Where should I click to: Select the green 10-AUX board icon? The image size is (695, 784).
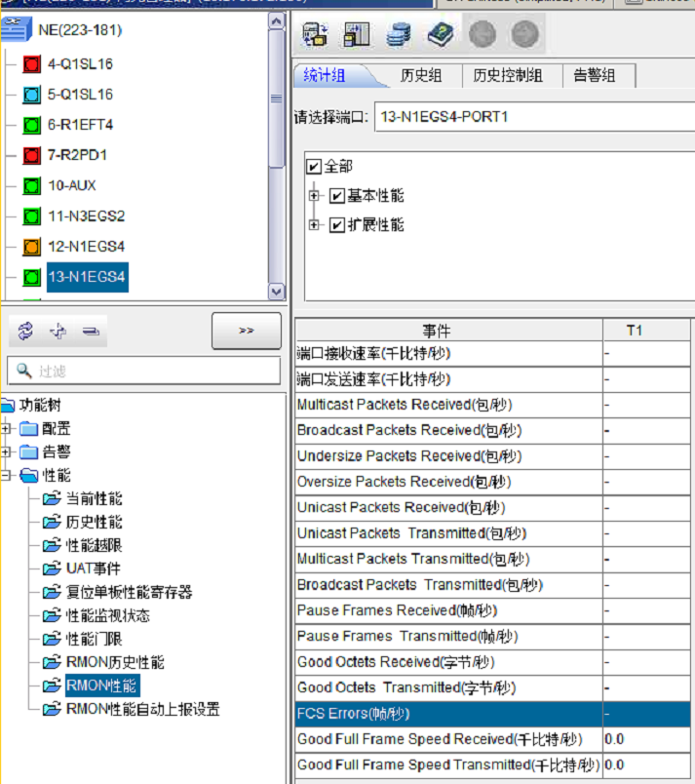[31, 185]
